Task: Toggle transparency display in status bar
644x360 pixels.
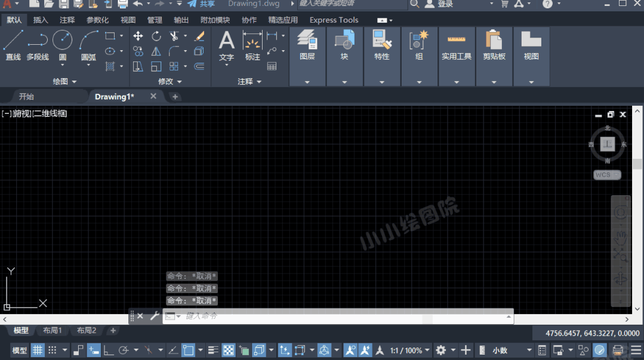Action: point(229,350)
